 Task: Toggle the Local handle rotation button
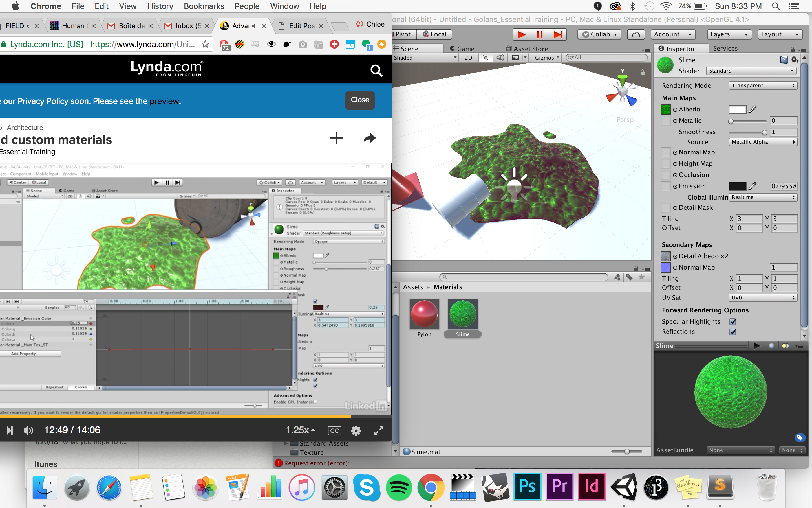(x=434, y=34)
